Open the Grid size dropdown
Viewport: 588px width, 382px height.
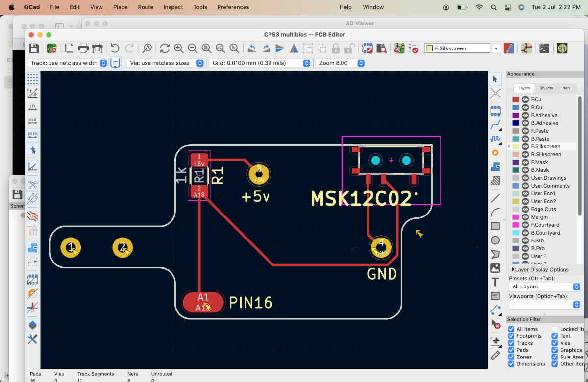click(x=260, y=63)
